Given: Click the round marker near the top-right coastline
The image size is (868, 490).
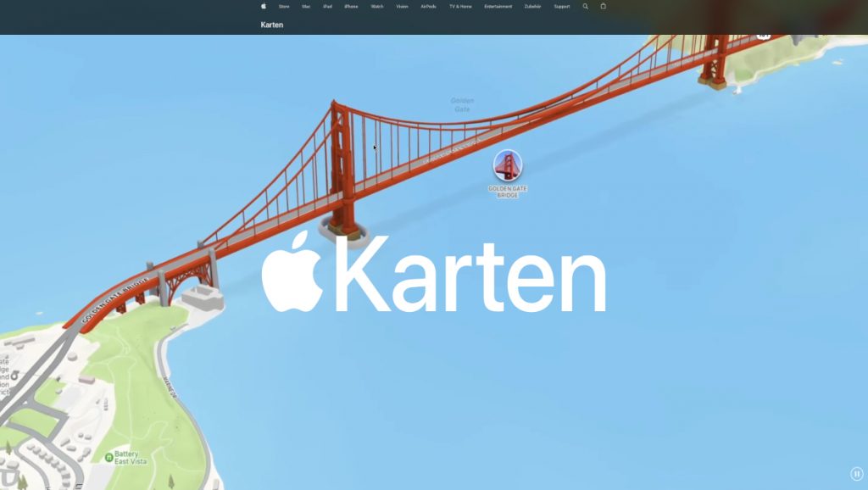Looking at the screenshot, I should (764, 36).
